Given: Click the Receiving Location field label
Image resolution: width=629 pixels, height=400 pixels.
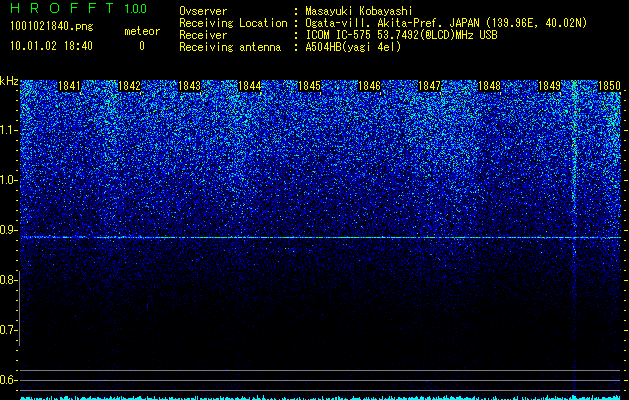Looking at the screenshot, I should 233,23.
